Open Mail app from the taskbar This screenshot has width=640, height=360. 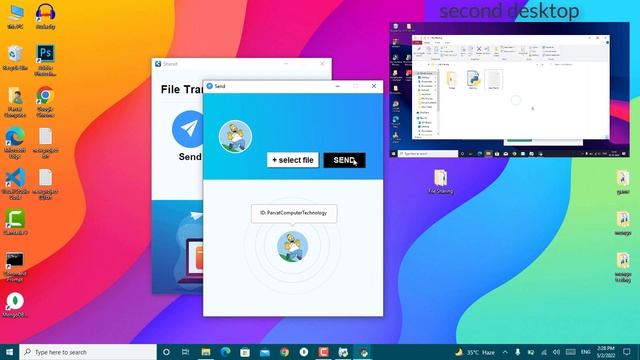click(264, 352)
